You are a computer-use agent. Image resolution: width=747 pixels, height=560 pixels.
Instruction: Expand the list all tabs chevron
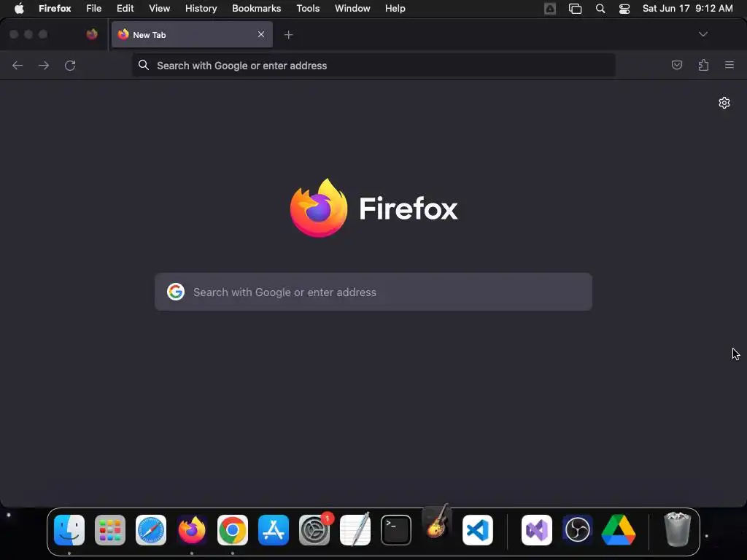[x=703, y=34]
